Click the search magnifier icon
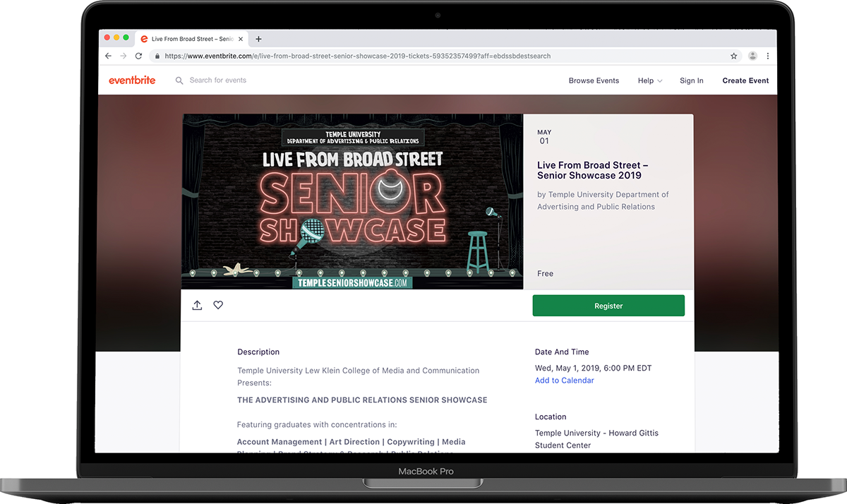 [179, 80]
